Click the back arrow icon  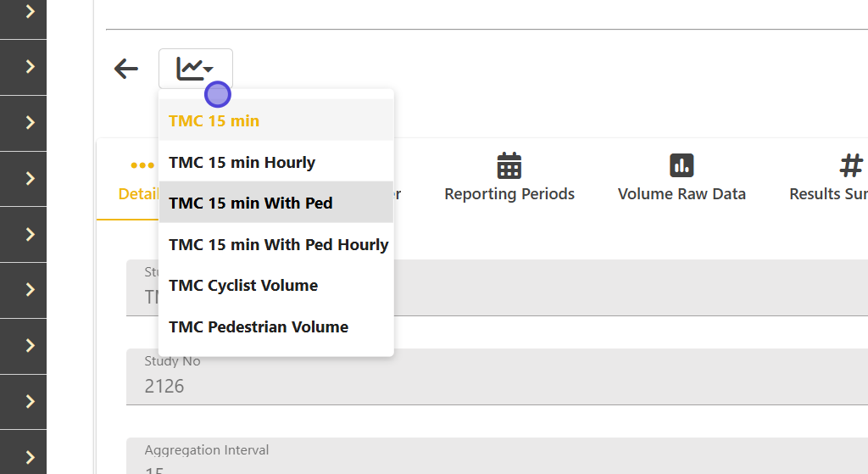(x=126, y=69)
